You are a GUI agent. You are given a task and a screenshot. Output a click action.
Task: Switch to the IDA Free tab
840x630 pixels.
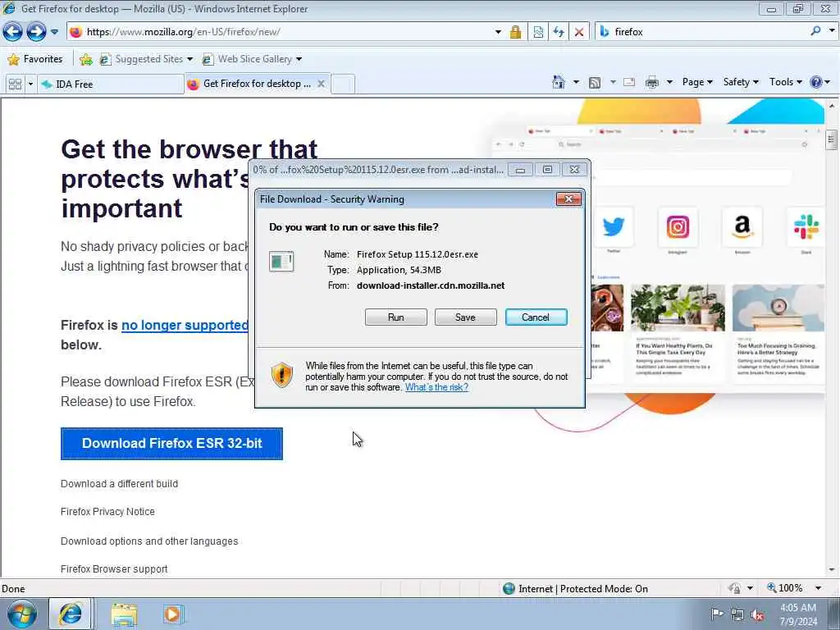click(111, 84)
